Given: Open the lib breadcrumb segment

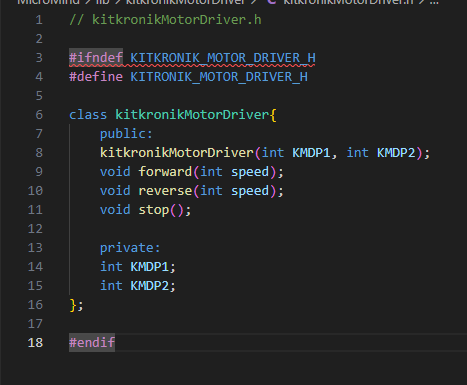Looking at the screenshot, I should click(x=103, y=2).
